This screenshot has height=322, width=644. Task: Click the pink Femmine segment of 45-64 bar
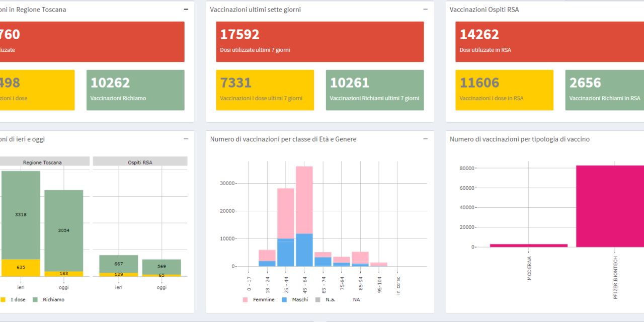point(304,200)
